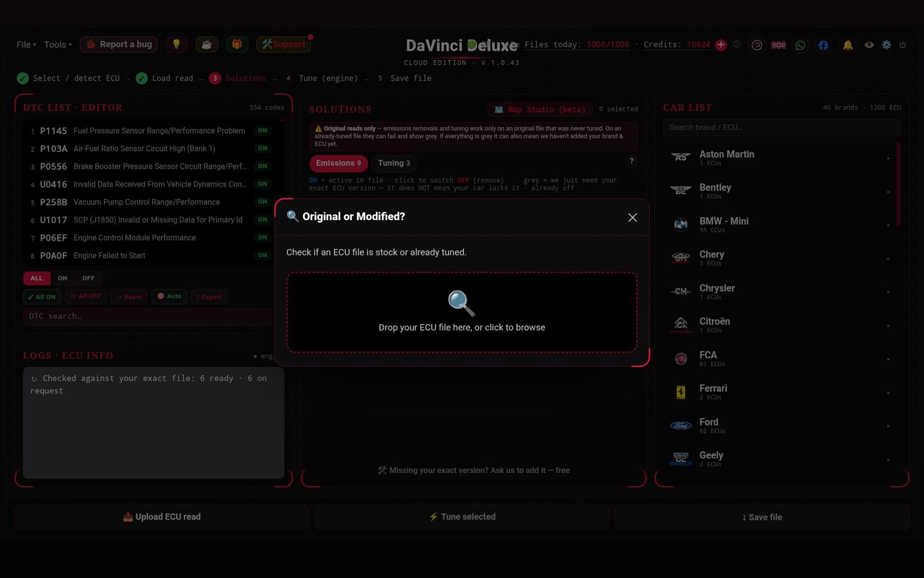This screenshot has height=578, width=924.
Task: Select the ON filter for DTC list
Action: point(62,278)
